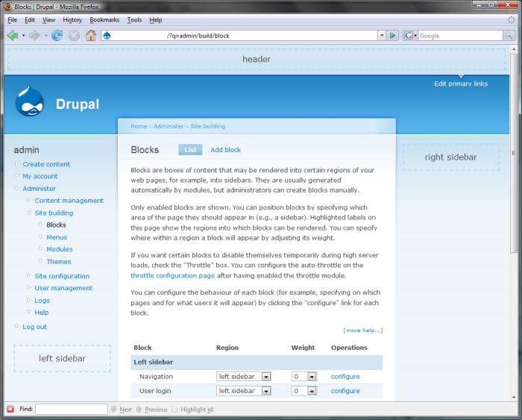Screen dimensions: 522x420
Task: Click the Find Previous arrow icon
Action: pyautogui.click(x=139, y=409)
